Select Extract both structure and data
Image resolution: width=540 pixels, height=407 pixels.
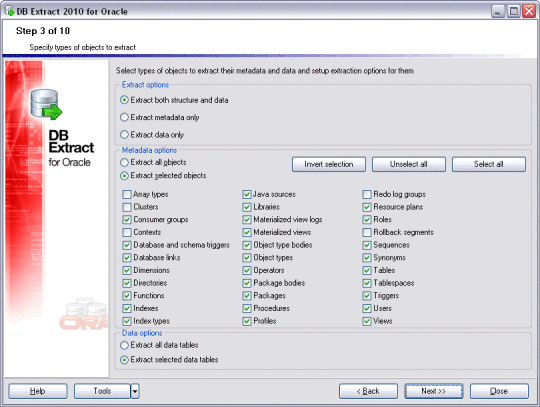pyautogui.click(x=124, y=100)
